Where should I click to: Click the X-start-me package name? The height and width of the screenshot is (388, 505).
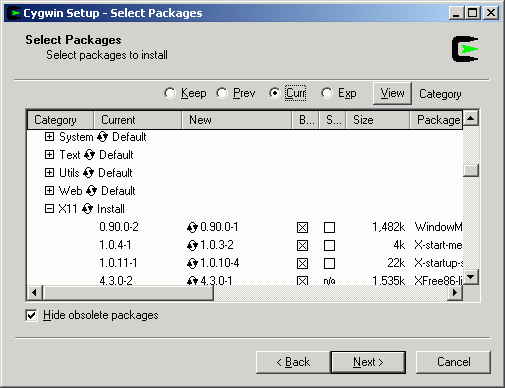click(x=438, y=245)
